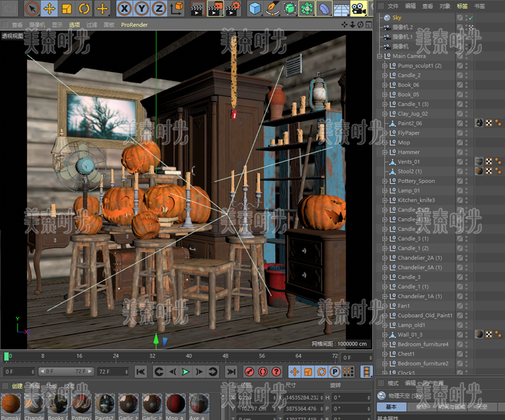Select the Pumpkin material thumbnail
Screen dimensions: 505x420
coord(11,404)
